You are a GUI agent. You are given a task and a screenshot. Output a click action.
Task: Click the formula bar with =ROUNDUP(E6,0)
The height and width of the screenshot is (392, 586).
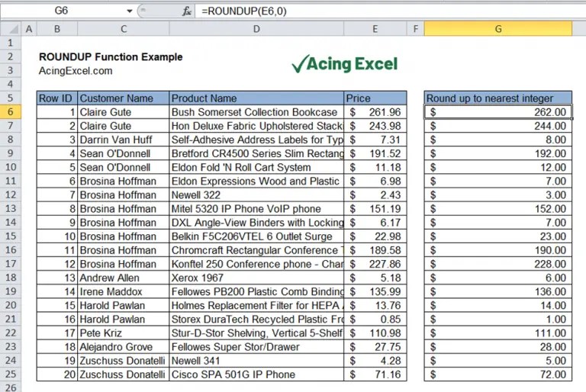coord(388,11)
